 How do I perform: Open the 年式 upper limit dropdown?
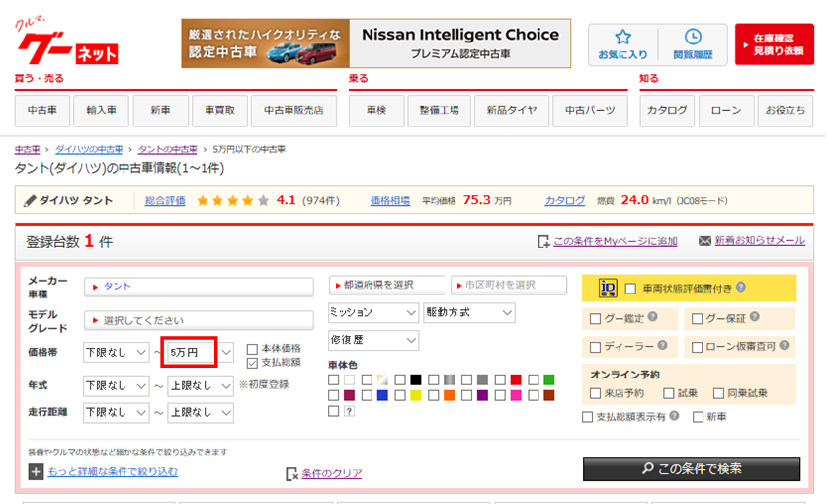200,386
